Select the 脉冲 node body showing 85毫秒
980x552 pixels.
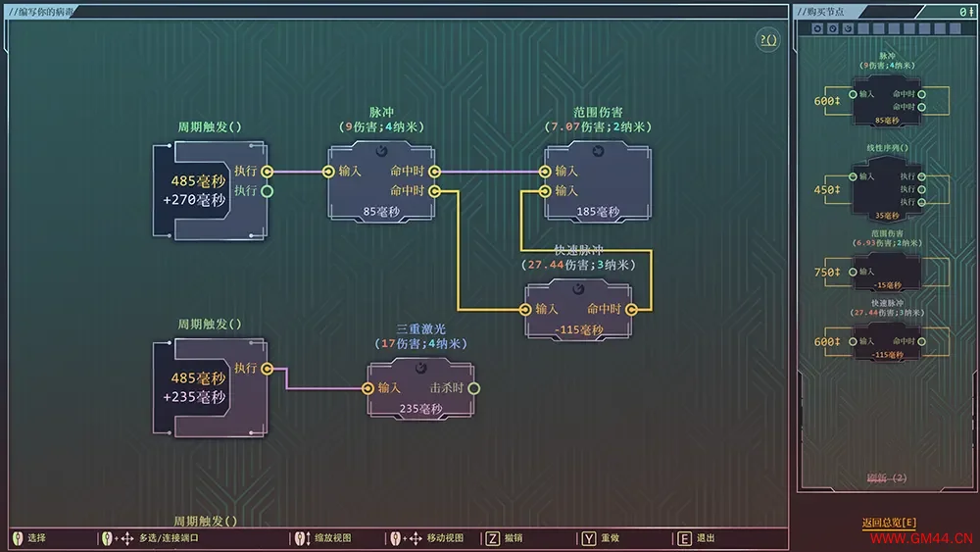(381, 181)
